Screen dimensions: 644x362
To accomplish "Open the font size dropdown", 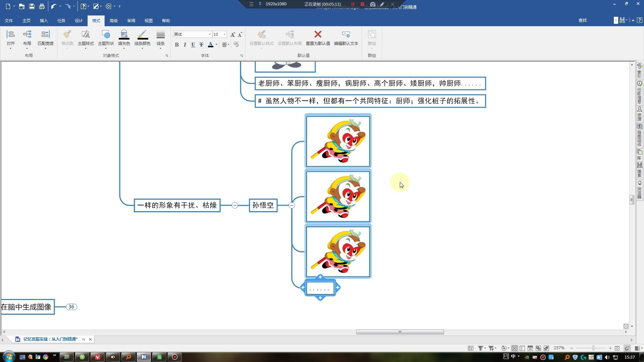I will pos(224,35).
